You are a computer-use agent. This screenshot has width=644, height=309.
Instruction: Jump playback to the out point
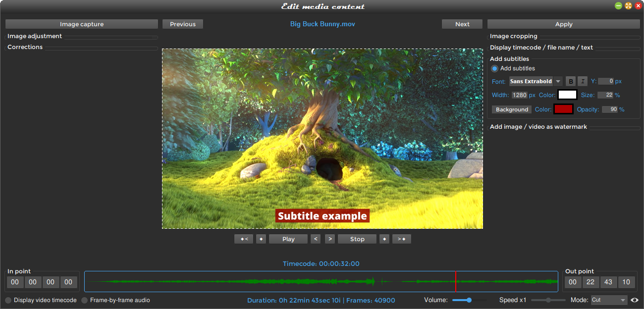(401, 239)
